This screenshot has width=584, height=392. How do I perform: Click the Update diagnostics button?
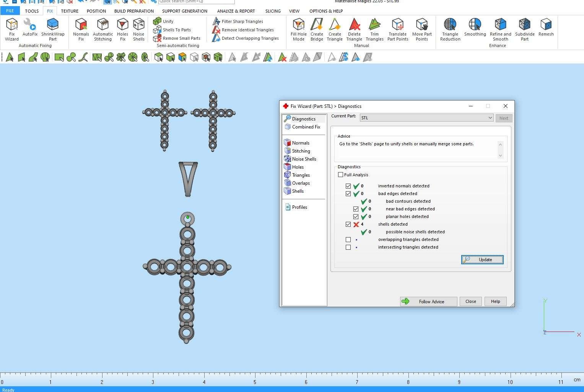[482, 260]
